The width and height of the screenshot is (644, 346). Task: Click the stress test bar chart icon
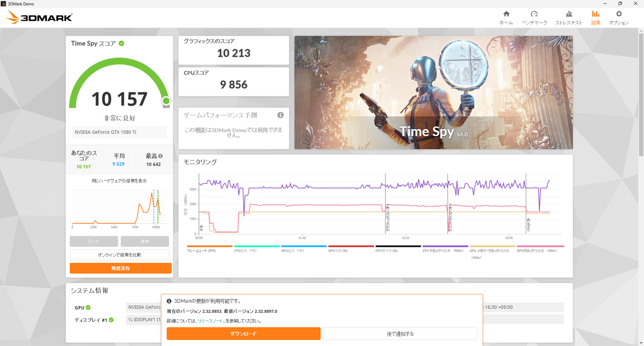(x=569, y=14)
